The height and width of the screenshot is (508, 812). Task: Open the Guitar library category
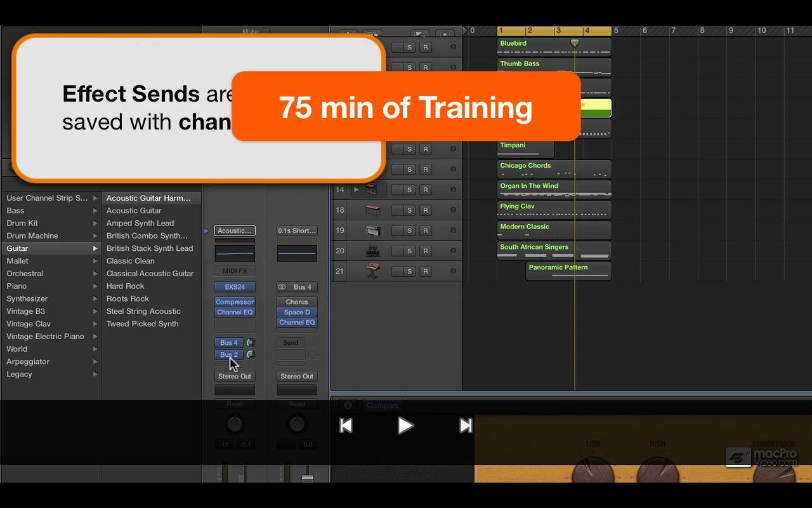click(x=51, y=248)
